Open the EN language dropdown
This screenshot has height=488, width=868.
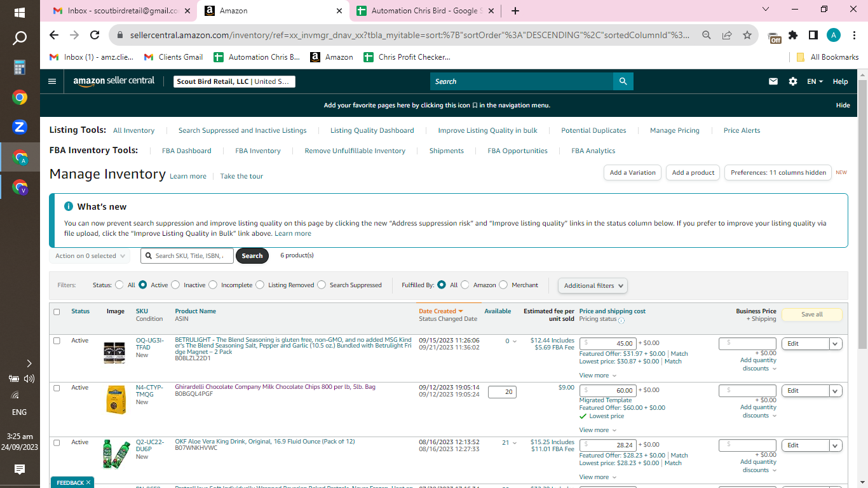tap(815, 81)
